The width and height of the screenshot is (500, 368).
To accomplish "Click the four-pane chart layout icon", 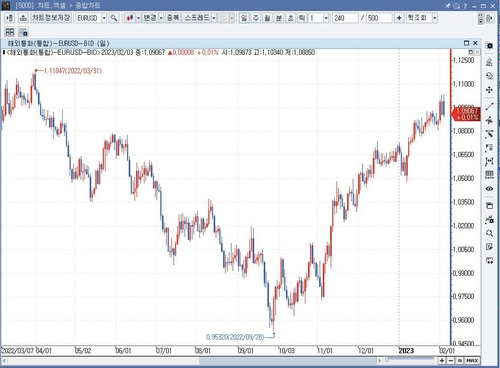I will (10, 32).
